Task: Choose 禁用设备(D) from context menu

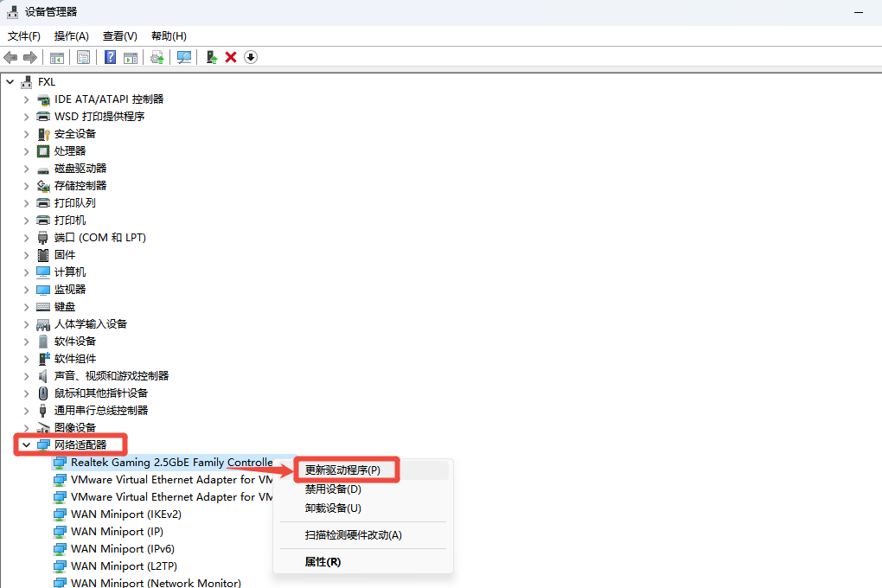Action: click(363, 489)
